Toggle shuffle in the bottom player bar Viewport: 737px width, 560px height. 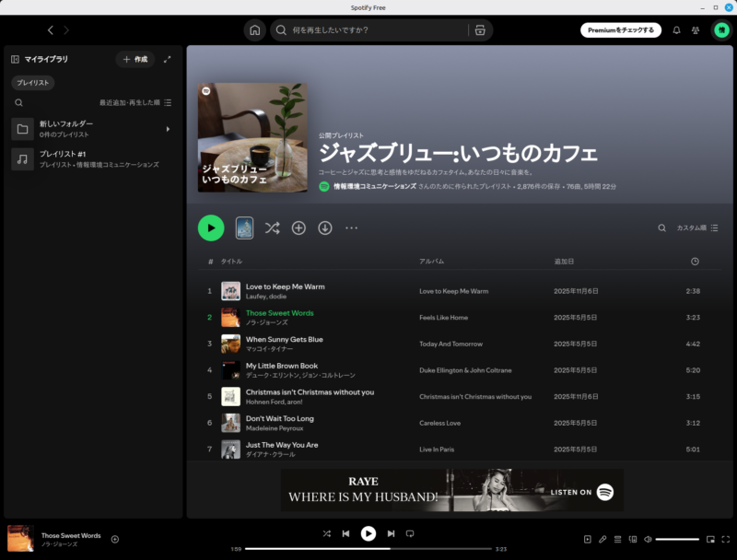[326, 533]
